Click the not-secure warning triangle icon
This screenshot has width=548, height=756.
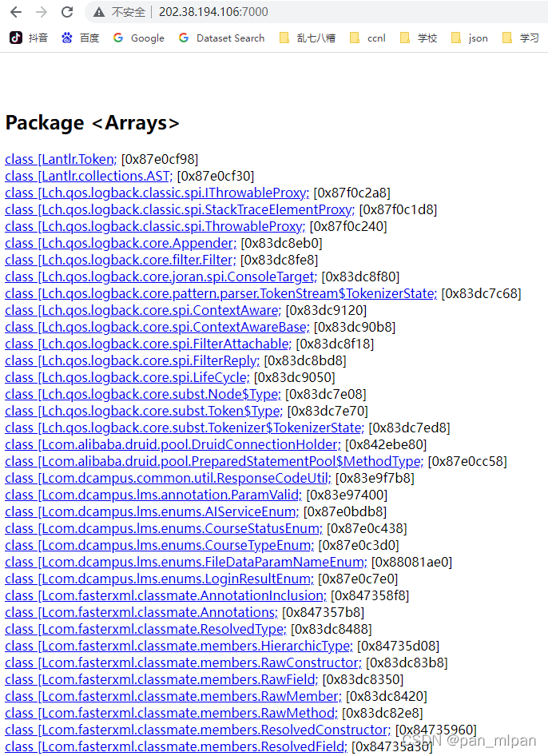point(99,12)
